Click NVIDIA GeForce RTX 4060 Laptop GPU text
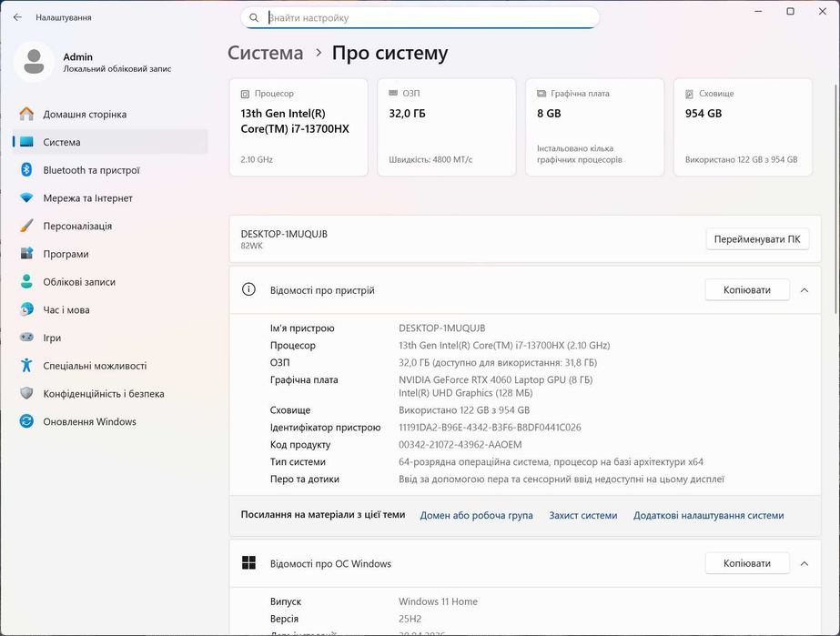 [495, 379]
